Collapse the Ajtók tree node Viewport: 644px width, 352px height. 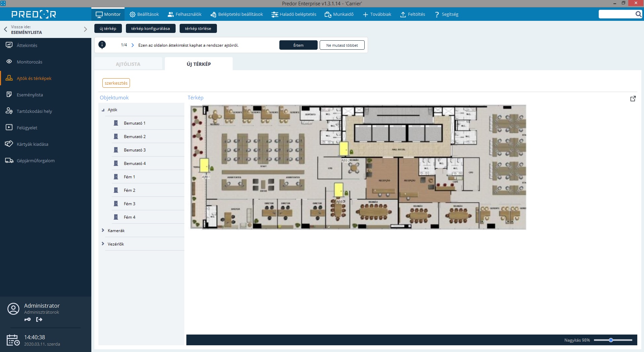[x=103, y=110]
